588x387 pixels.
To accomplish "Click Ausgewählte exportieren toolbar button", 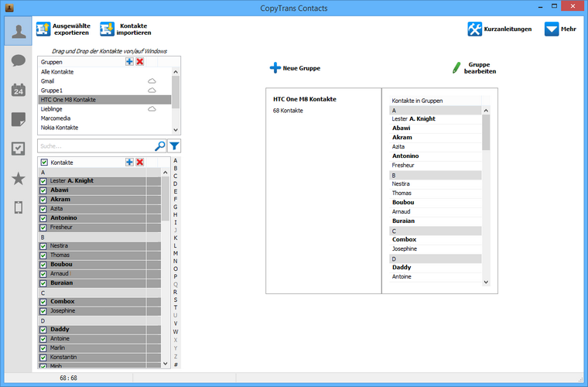I will point(63,29).
